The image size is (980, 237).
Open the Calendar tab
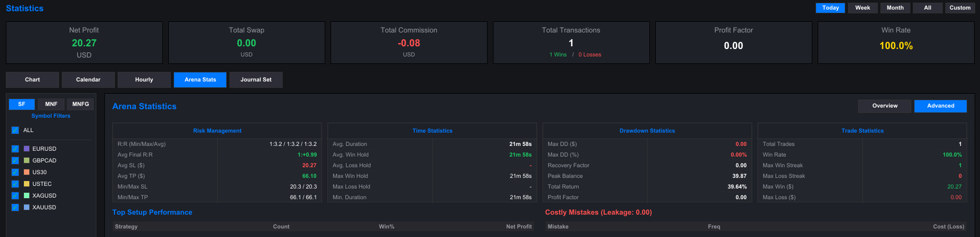[88, 80]
